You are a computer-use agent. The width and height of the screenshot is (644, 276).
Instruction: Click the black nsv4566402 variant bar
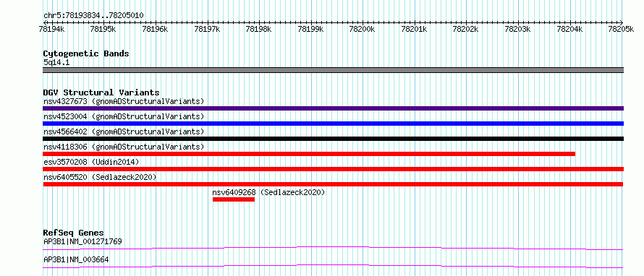pyautogui.click(x=333, y=139)
